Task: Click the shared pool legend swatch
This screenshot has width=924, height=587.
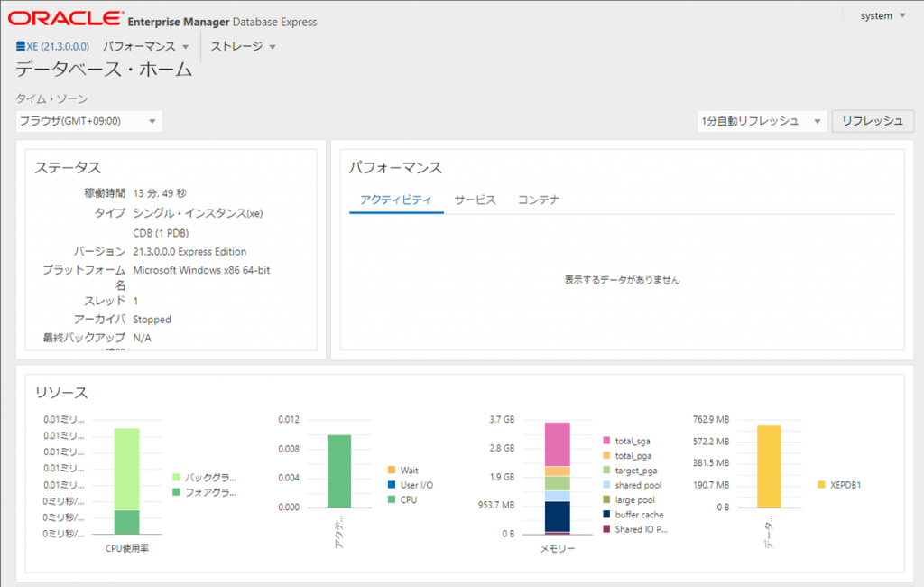Action: pos(606,485)
